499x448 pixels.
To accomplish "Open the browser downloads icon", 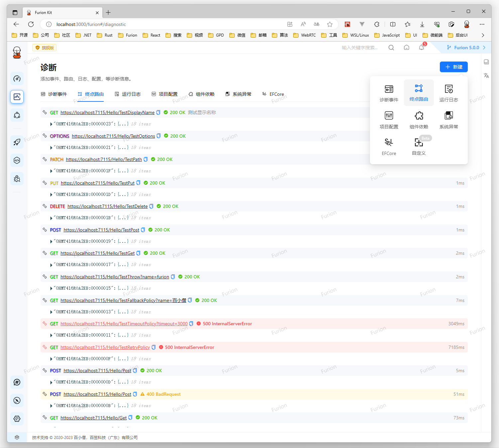I will pyautogui.click(x=422, y=24).
